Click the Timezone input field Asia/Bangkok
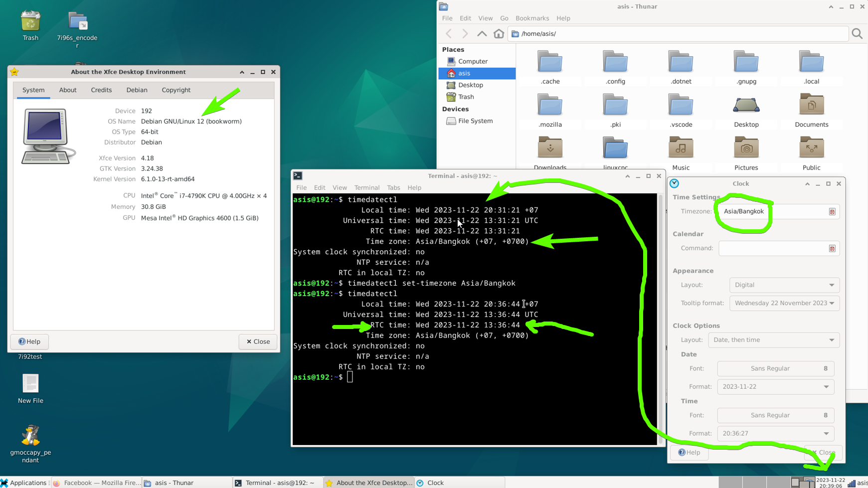Screen dimensions: 868x488 click(x=779, y=212)
